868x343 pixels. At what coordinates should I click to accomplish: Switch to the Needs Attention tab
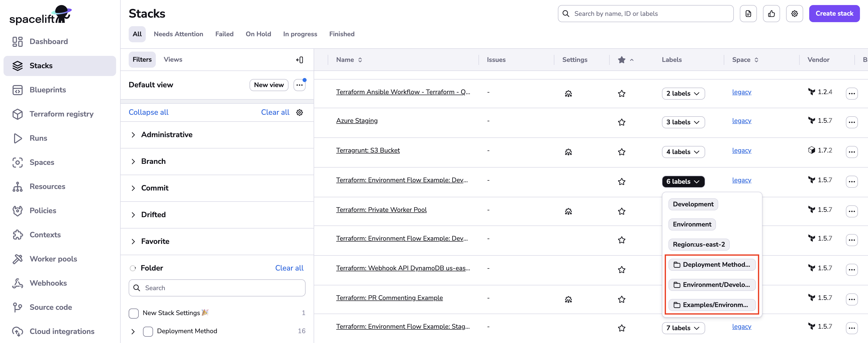pyautogui.click(x=178, y=34)
